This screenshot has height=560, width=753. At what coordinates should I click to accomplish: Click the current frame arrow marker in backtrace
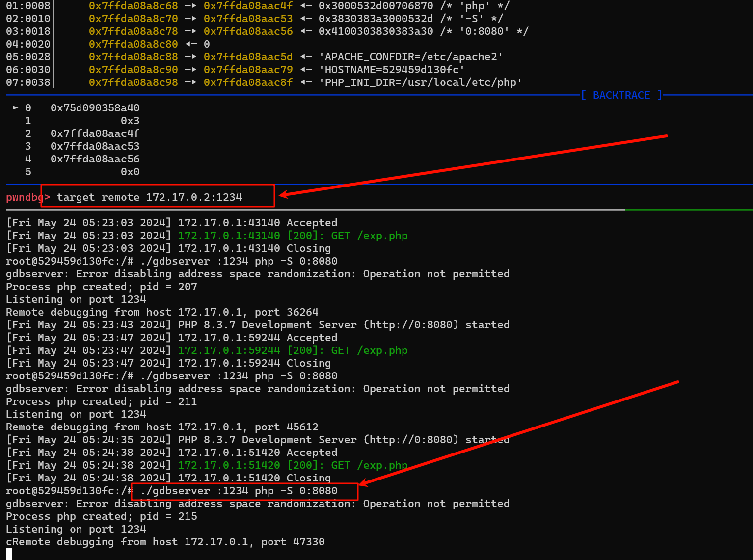16,107
